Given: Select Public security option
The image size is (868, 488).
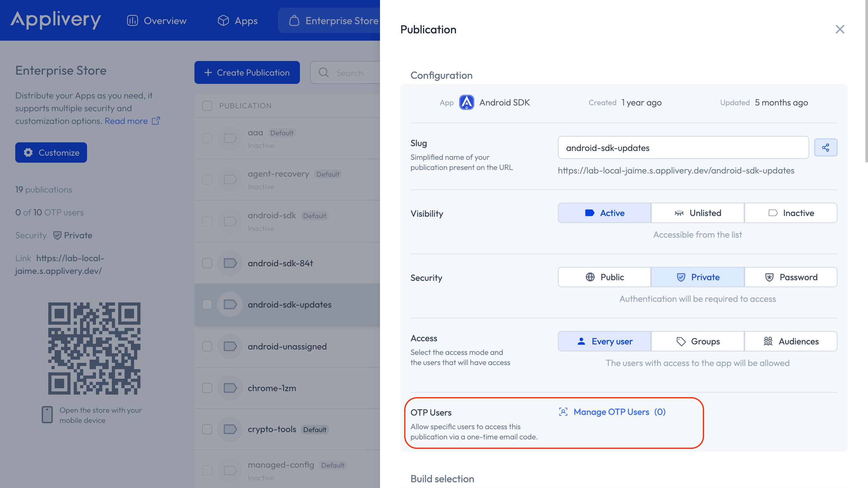Looking at the screenshot, I should (x=605, y=277).
